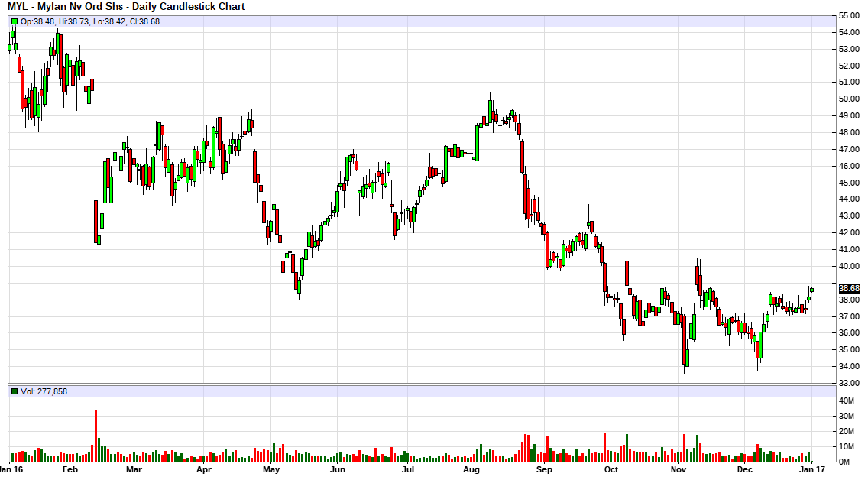This screenshot has width=868, height=493.
Task: Click the 55.00 price axis label
Action: 849,15
